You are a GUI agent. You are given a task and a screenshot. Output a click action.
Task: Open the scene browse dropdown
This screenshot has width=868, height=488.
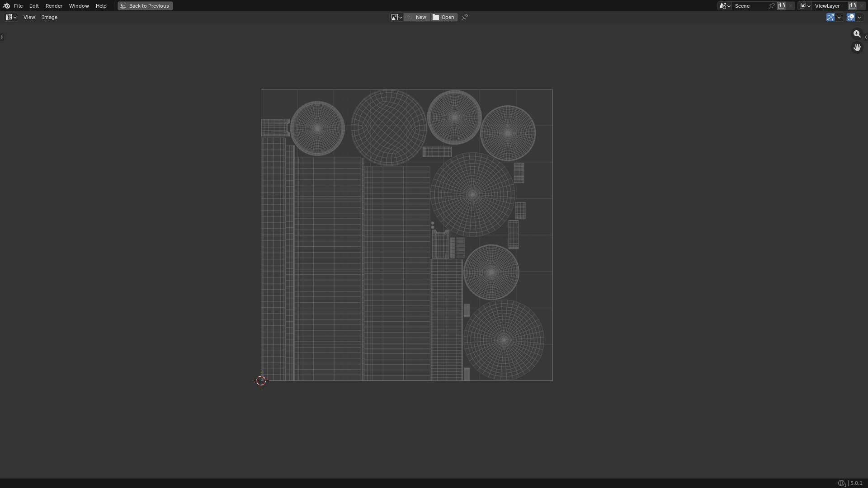pos(725,6)
